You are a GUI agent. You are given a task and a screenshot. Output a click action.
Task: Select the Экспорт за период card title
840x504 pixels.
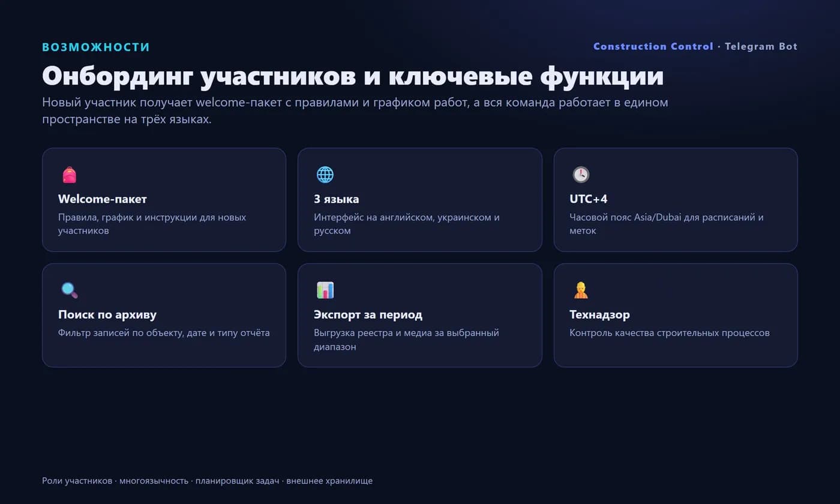(x=368, y=315)
